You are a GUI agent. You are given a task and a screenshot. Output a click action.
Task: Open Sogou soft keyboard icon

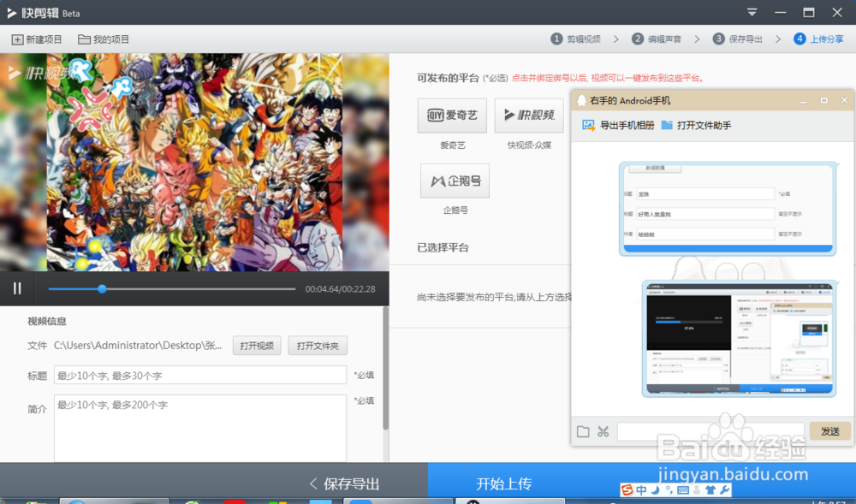click(x=683, y=489)
